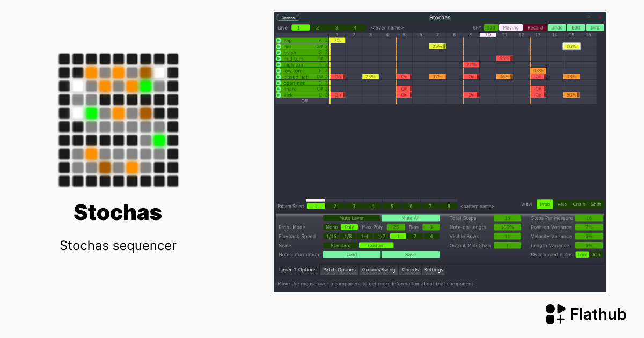Set Scale to Standard
644x338 pixels.
(x=340, y=245)
